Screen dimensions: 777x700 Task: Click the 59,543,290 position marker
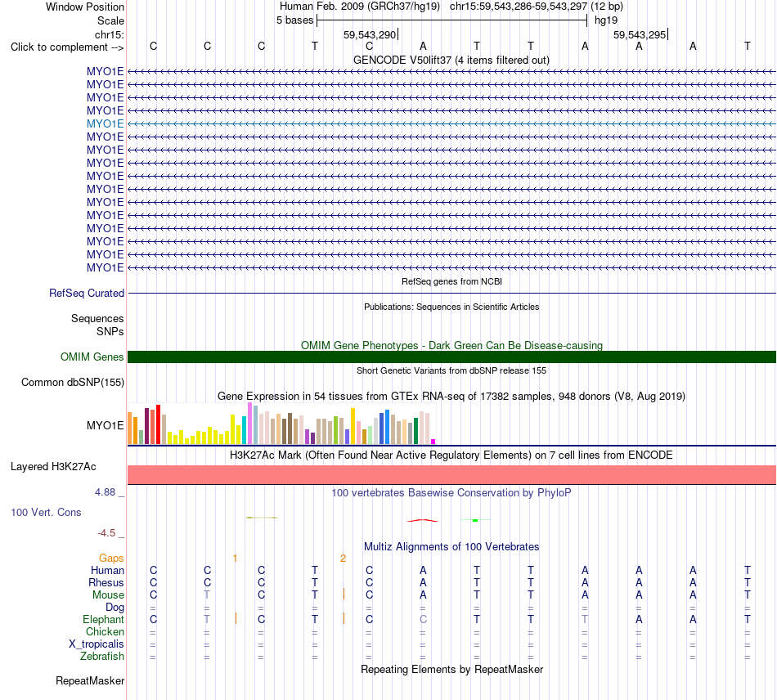tap(371, 34)
